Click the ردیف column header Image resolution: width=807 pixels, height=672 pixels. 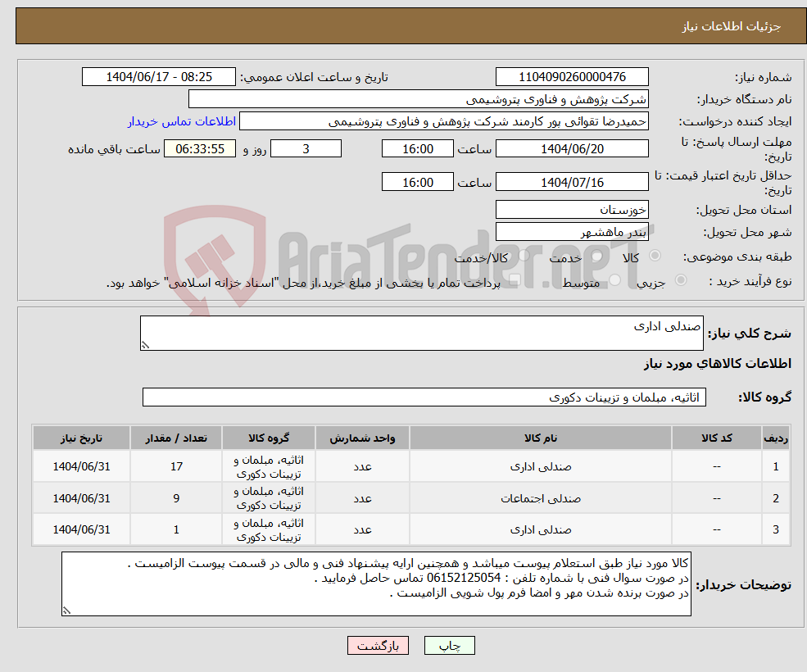point(776,438)
